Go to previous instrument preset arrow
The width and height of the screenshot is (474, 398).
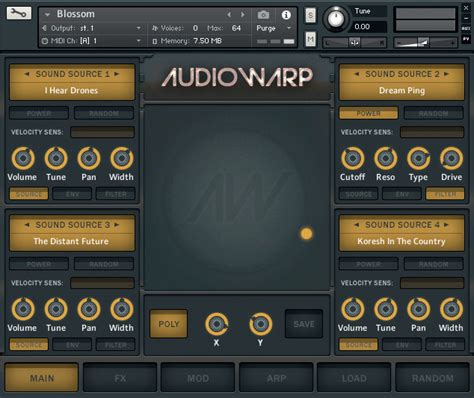(x=229, y=15)
